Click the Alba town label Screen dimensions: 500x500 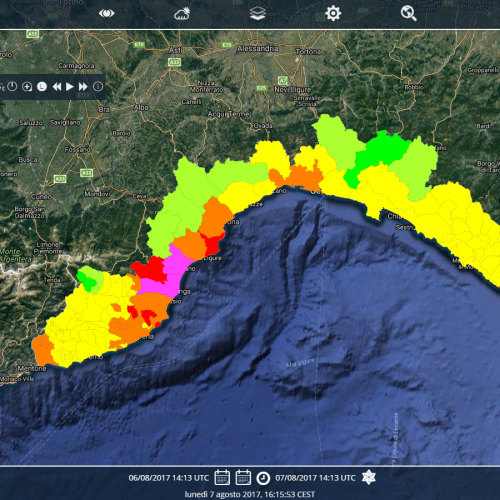[141, 108]
